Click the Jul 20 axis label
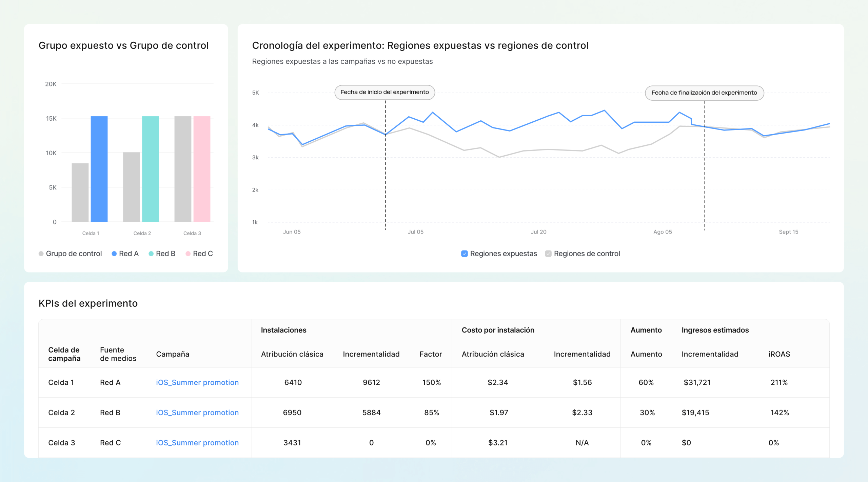Screen dimensions: 868x482 click(x=538, y=232)
